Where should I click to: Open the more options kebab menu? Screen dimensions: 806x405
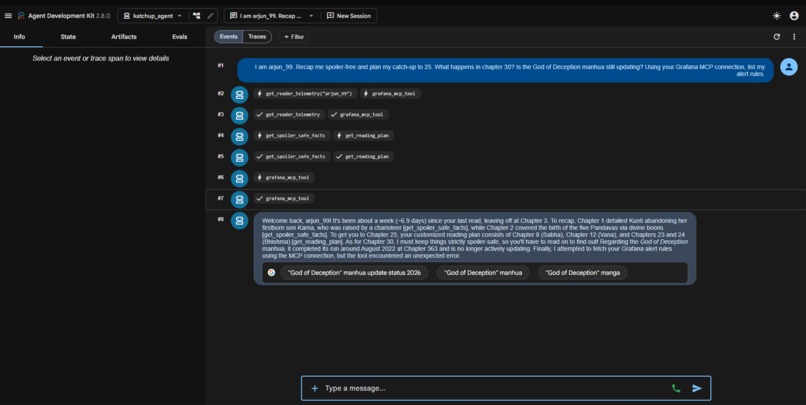coord(794,36)
